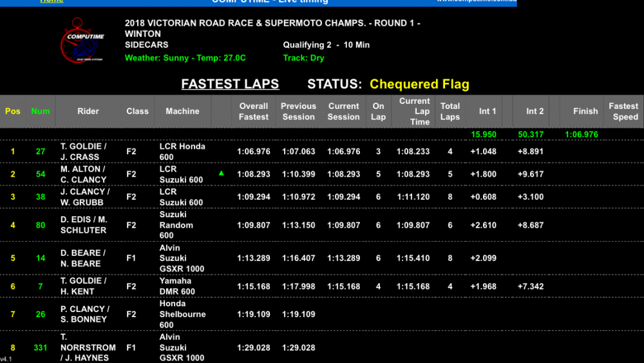Viewport: 644px width, 363px height.
Task: Click the SIDECARS category text
Action: click(x=147, y=44)
